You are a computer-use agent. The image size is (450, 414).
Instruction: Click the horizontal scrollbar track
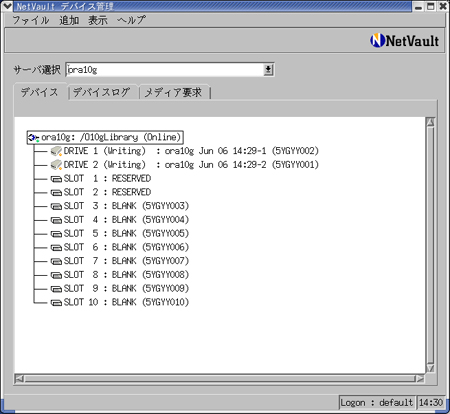[x=219, y=379]
